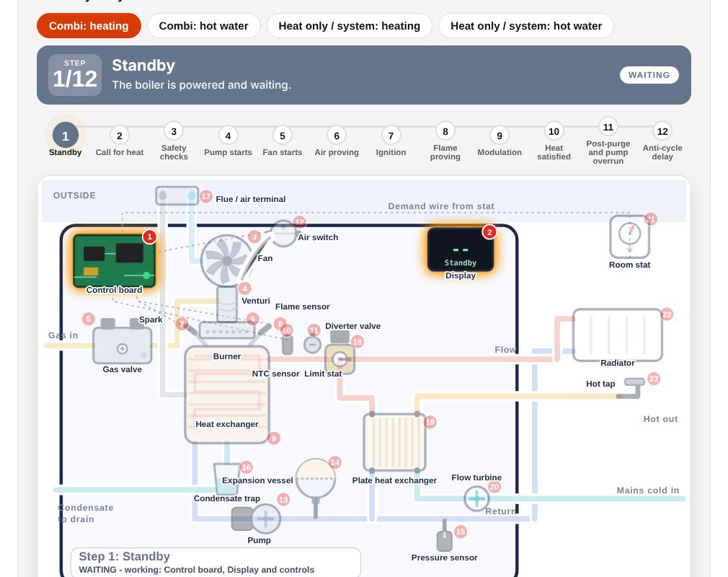The image size is (728, 577).
Task: Jump to step 2 Call for heat
Action: point(120,136)
